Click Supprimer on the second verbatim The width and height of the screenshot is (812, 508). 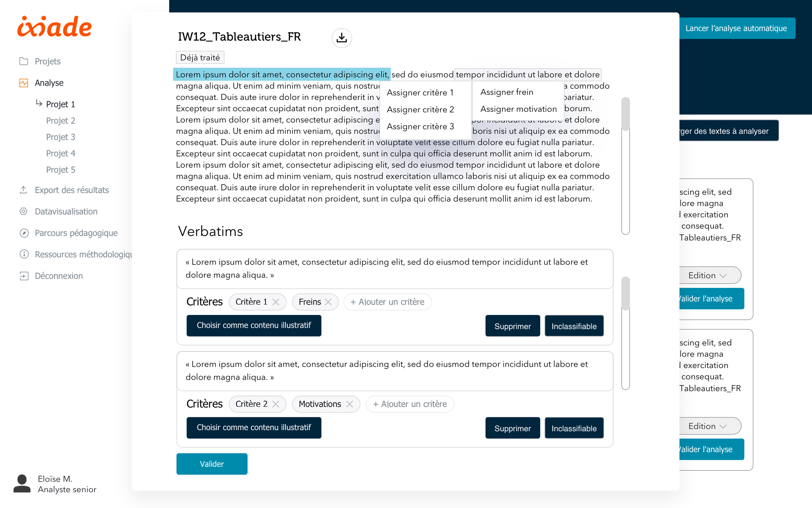[x=512, y=428]
